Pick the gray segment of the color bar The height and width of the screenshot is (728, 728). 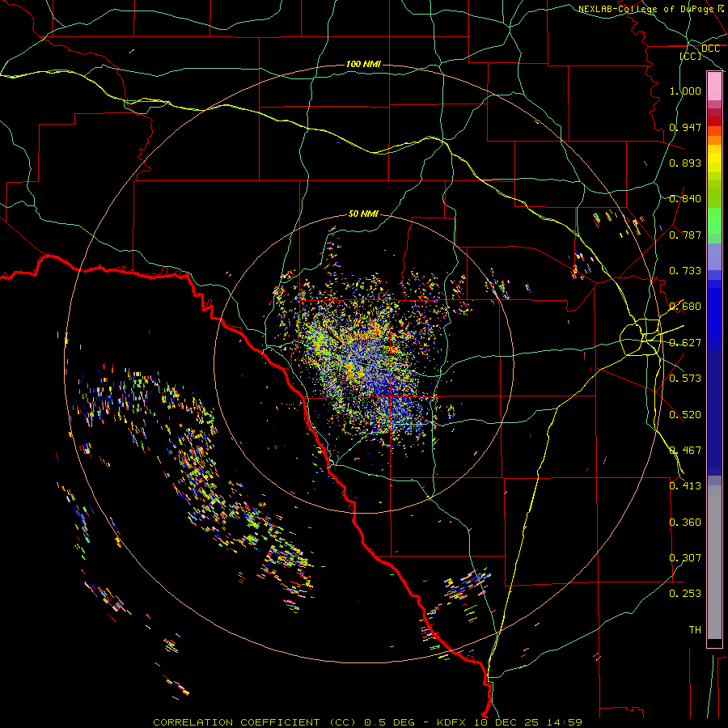714,562
